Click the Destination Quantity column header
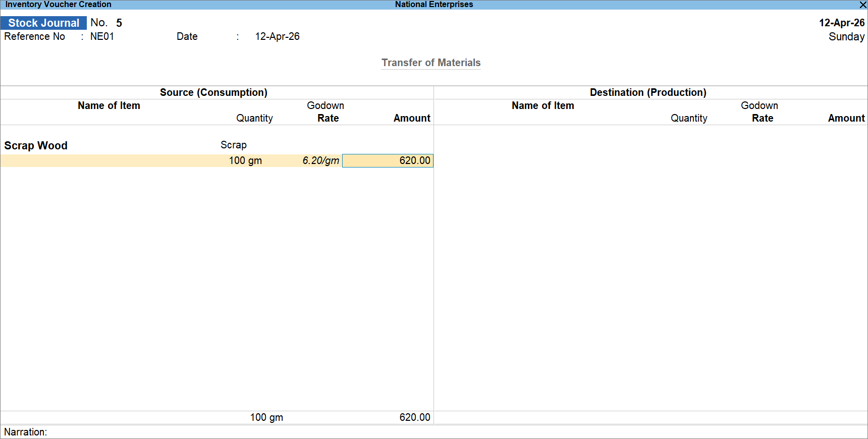Screen dimensions: 868x439 [x=689, y=118]
